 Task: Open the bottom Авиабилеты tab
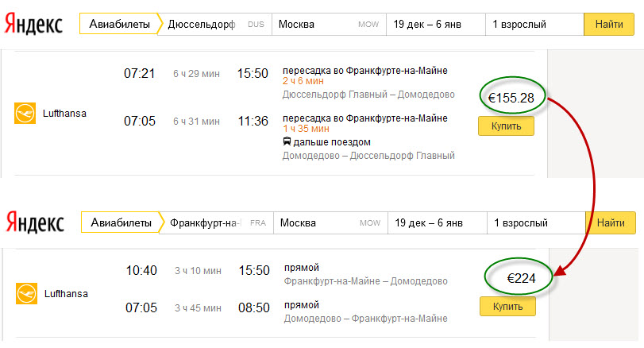(121, 222)
